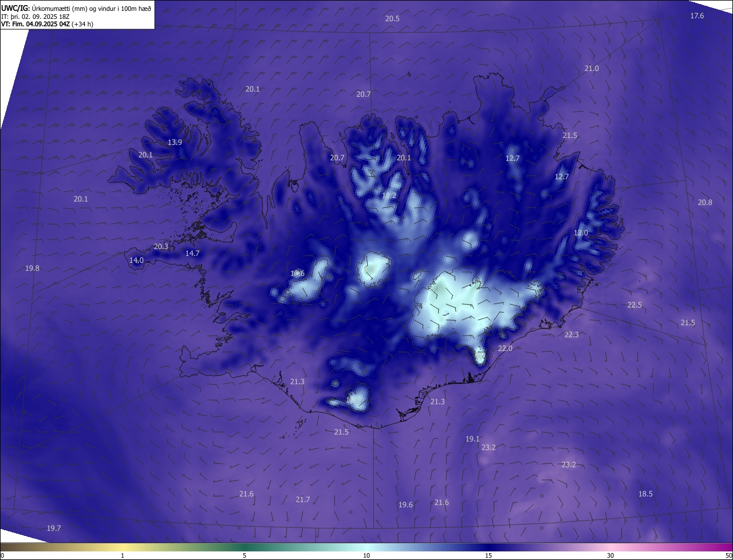Image resolution: width=733 pixels, height=560 pixels.
Task: Click the 18.5 value label
Action: point(645,494)
